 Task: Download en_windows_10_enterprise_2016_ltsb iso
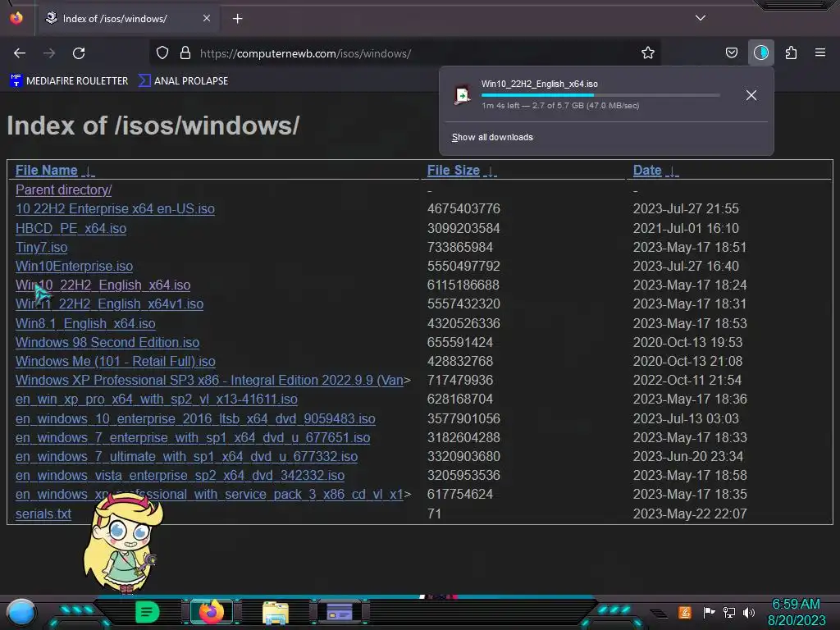(195, 419)
